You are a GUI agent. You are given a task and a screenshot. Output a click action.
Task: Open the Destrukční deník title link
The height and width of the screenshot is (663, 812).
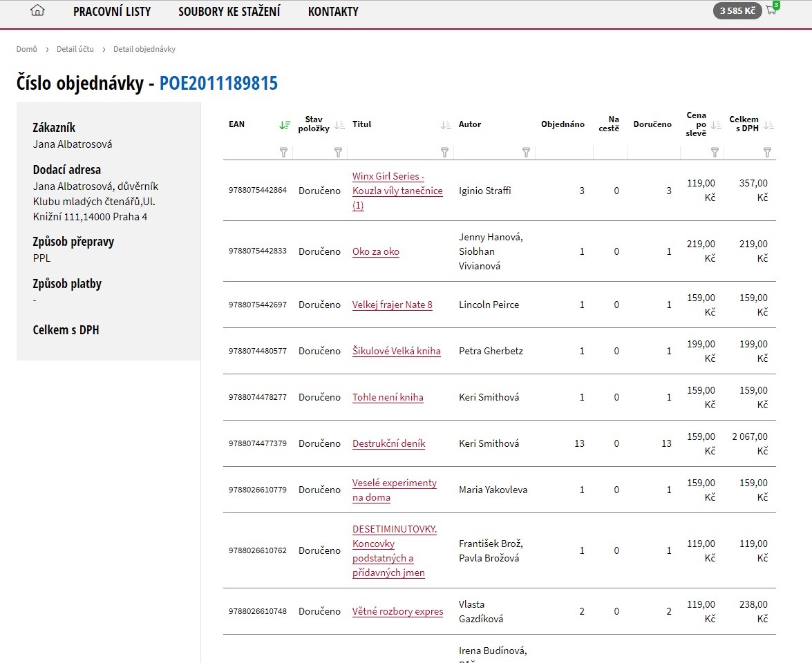389,443
